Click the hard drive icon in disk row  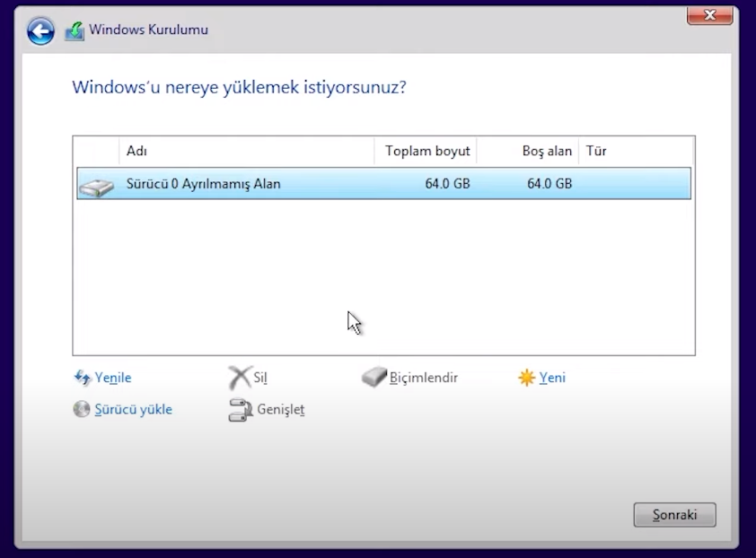pyautogui.click(x=96, y=187)
